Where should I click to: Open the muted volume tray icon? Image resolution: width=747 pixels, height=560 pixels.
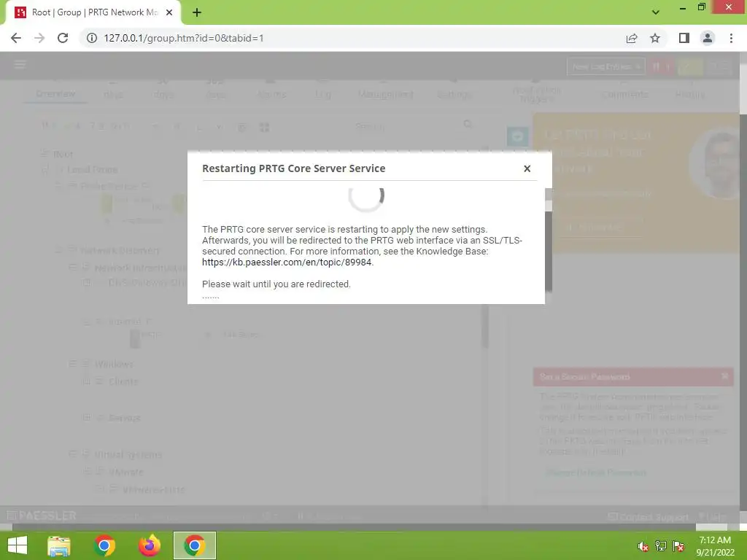(x=643, y=546)
